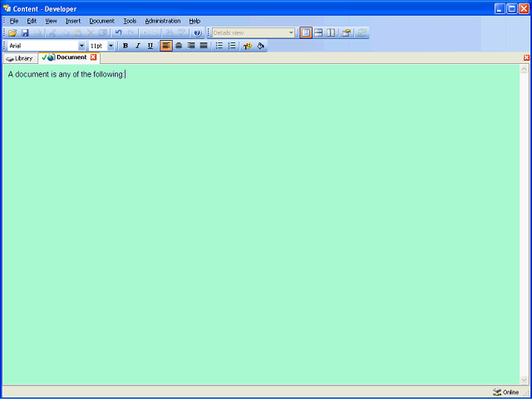
Task: Open the File menu
Action: [x=14, y=21]
